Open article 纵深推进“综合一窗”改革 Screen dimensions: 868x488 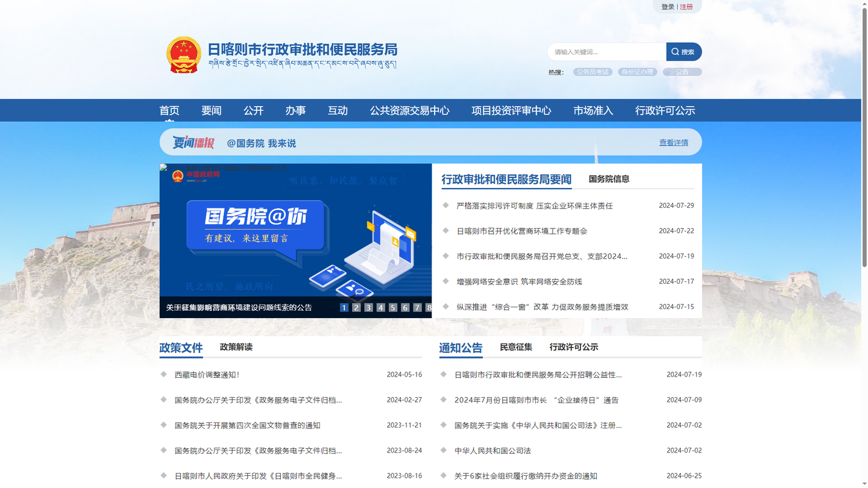coord(542,307)
